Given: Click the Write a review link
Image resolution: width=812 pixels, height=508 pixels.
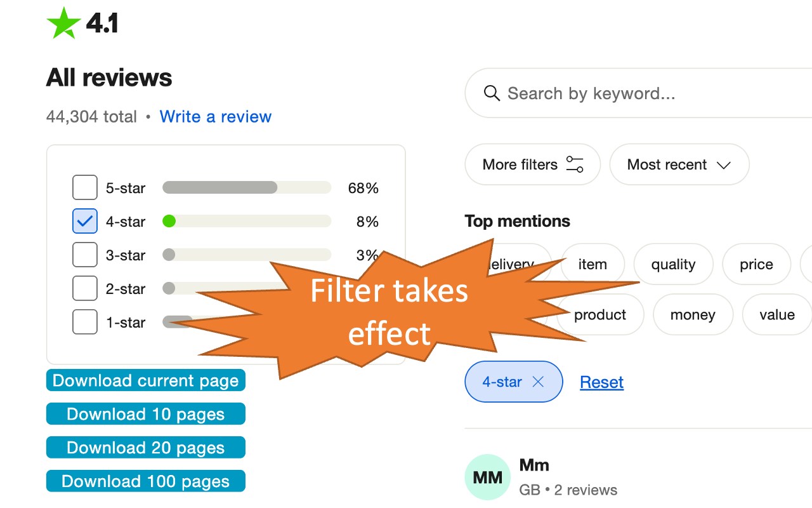Looking at the screenshot, I should [216, 116].
